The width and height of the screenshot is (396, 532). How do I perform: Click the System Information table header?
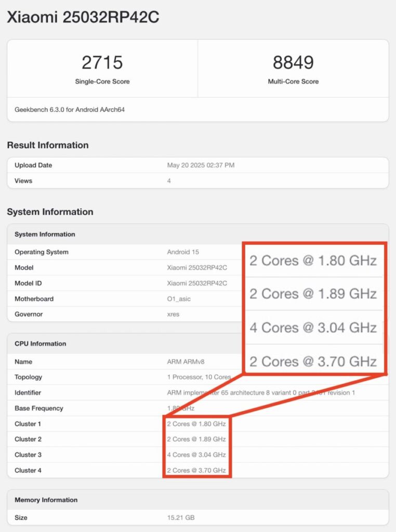[45, 234]
